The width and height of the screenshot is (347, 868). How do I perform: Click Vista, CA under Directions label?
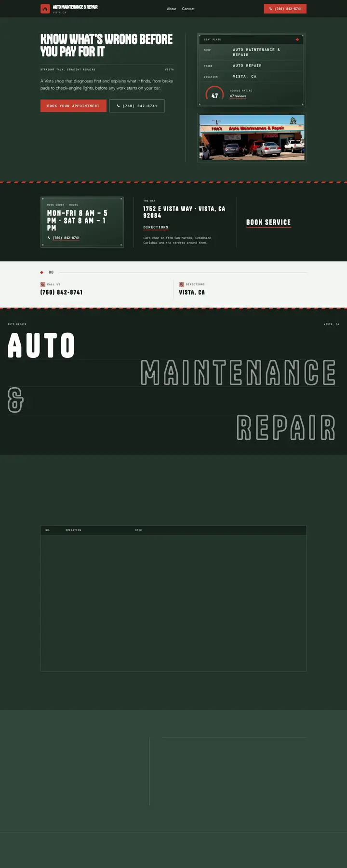point(192,292)
